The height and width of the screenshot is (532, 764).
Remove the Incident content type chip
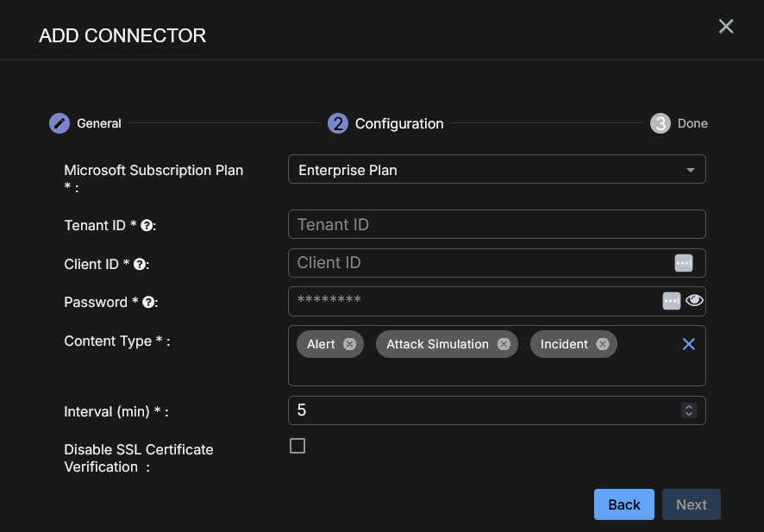pos(603,344)
